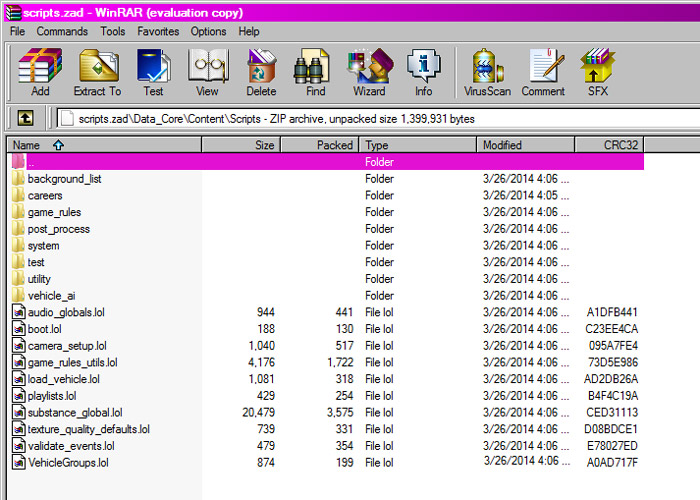The height and width of the screenshot is (500, 700).
Task: Click the boot.lol file icon
Action: pyautogui.click(x=18, y=329)
